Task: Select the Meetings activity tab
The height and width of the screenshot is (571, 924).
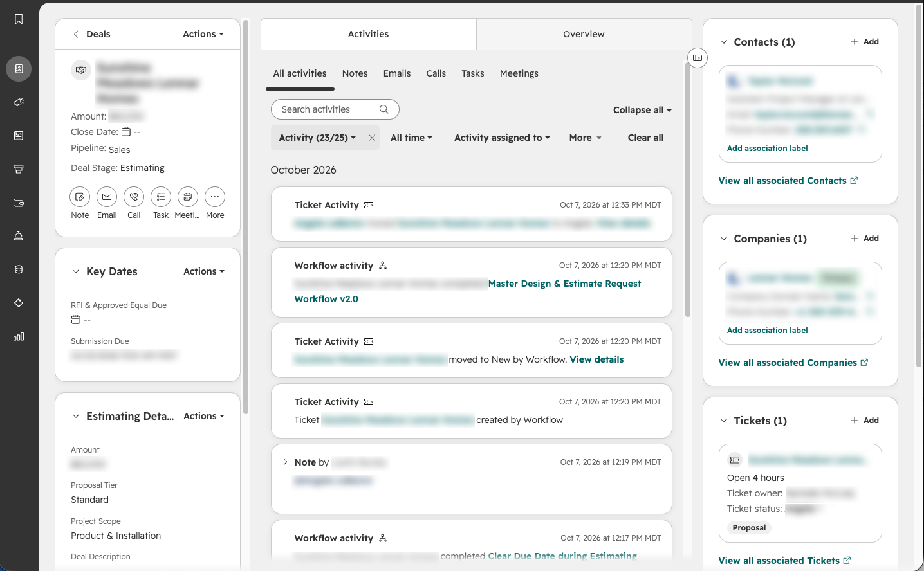Action: point(519,73)
